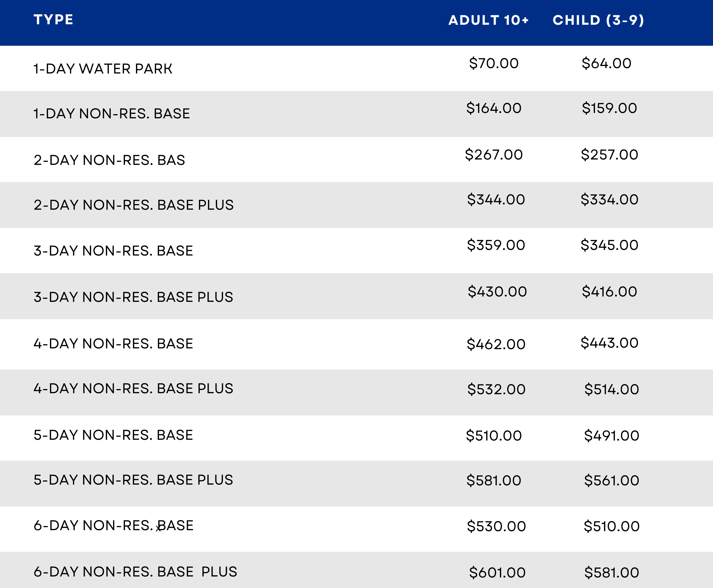
Task: Click the $164.00 adult price
Action: pos(494,108)
